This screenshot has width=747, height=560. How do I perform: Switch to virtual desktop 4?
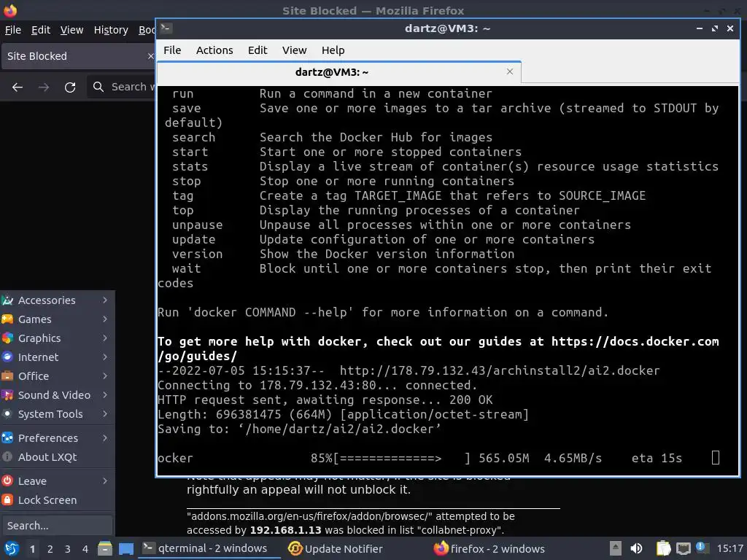pyautogui.click(x=85, y=549)
